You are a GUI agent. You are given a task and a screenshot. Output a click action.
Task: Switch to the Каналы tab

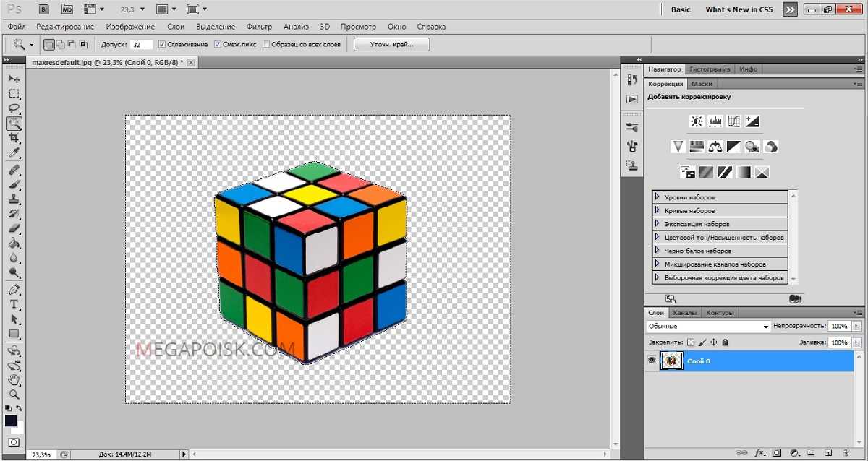click(x=684, y=313)
